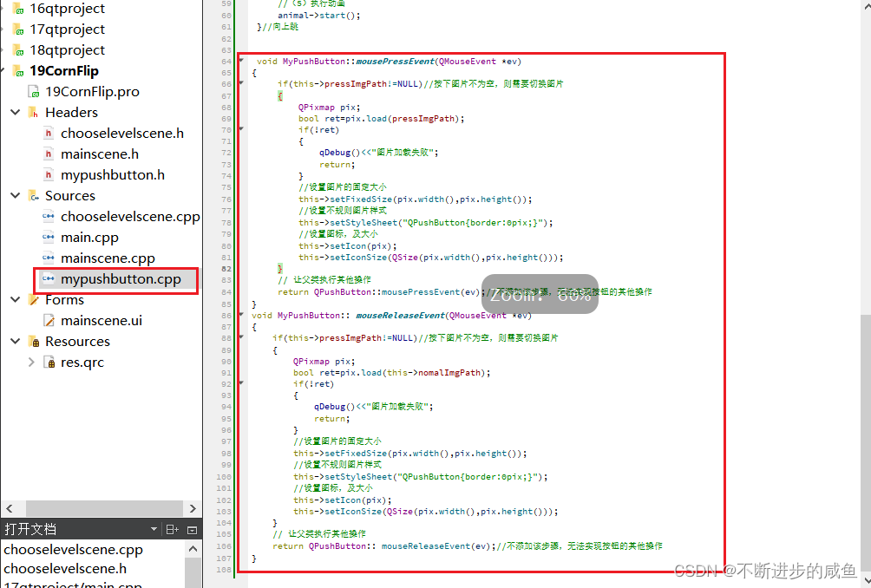This screenshot has height=588, width=871.
Task: Open mypushbutton.h header file
Action: click(x=113, y=175)
